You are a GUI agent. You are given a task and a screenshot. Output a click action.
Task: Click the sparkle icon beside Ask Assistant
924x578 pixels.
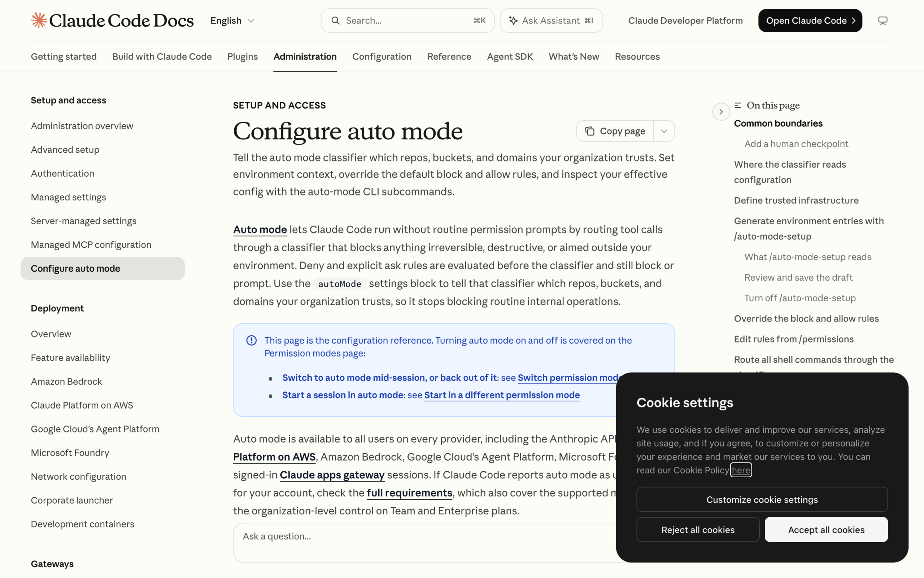click(513, 21)
